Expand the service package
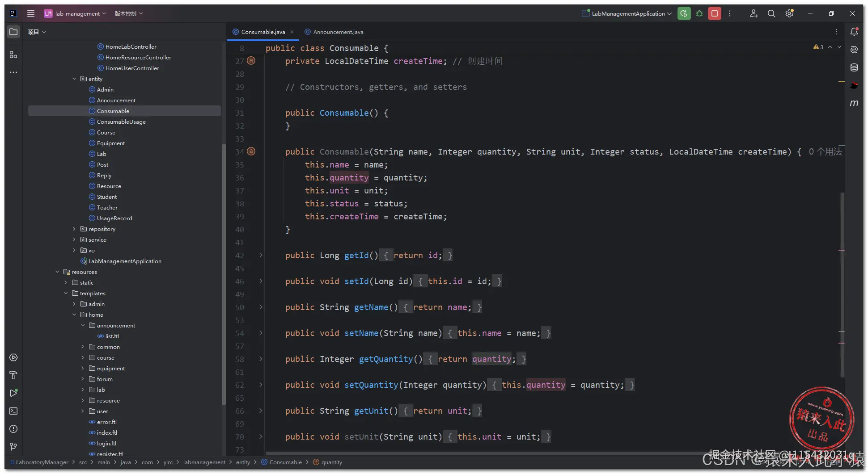The height and width of the screenshot is (474, 868). 74,239
